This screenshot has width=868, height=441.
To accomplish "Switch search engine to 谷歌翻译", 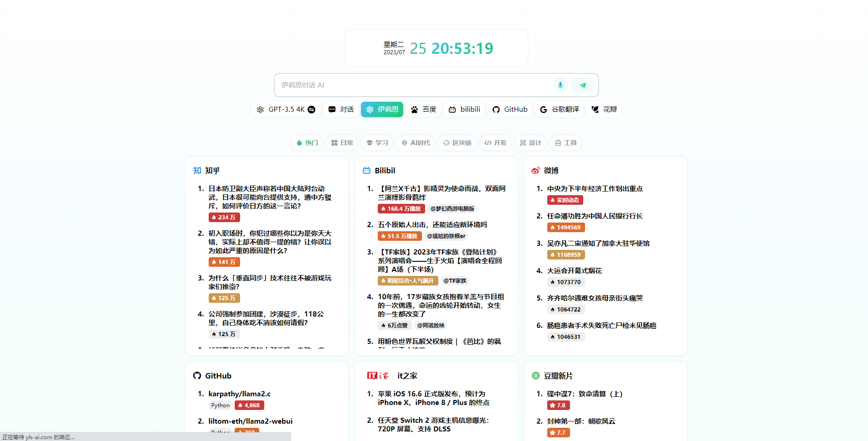I will click(x=559, y=109).
